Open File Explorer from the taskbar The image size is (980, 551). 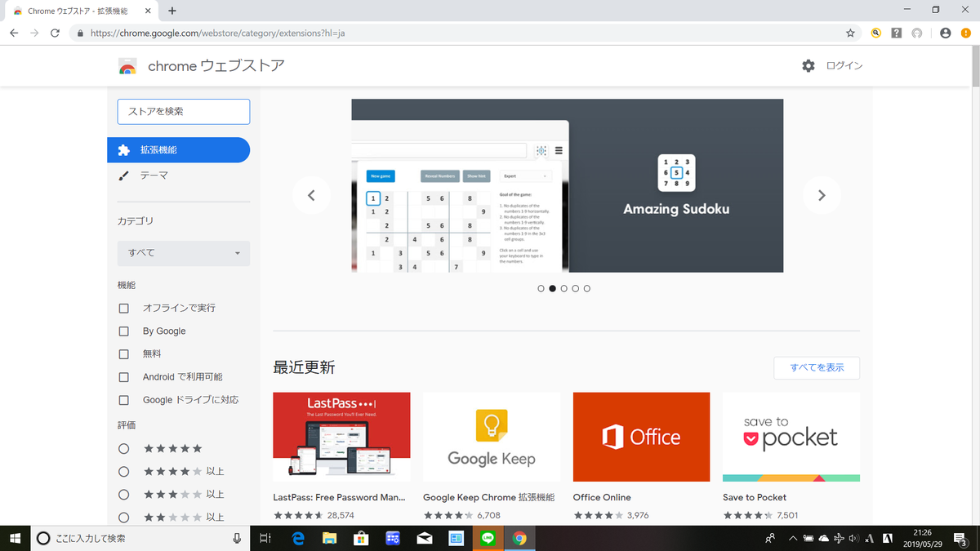click(x=329, y=538)
